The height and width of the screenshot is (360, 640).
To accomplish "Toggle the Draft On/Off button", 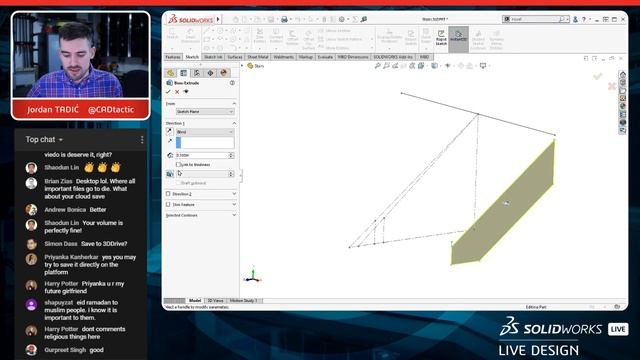I will [170, 174].
